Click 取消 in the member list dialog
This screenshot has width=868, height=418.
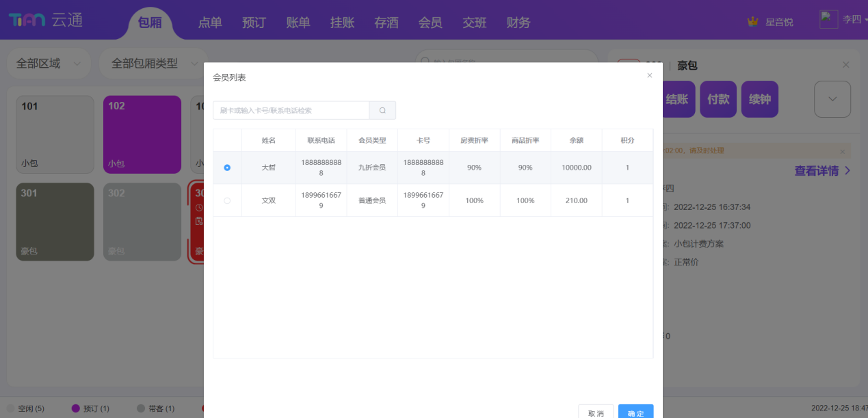coord(596,411)
